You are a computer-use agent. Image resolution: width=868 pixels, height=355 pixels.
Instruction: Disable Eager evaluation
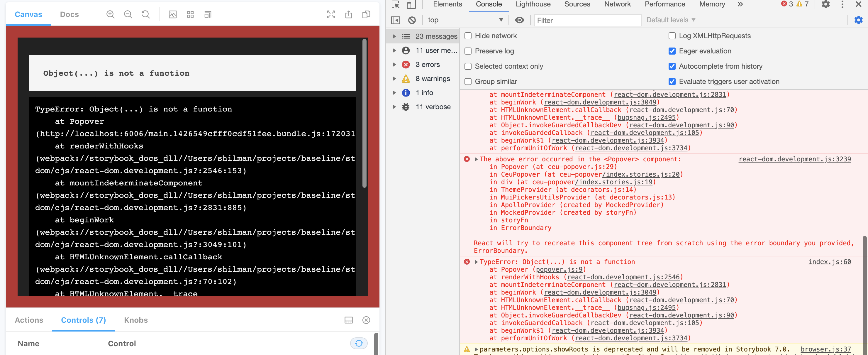tap(672, 51)
